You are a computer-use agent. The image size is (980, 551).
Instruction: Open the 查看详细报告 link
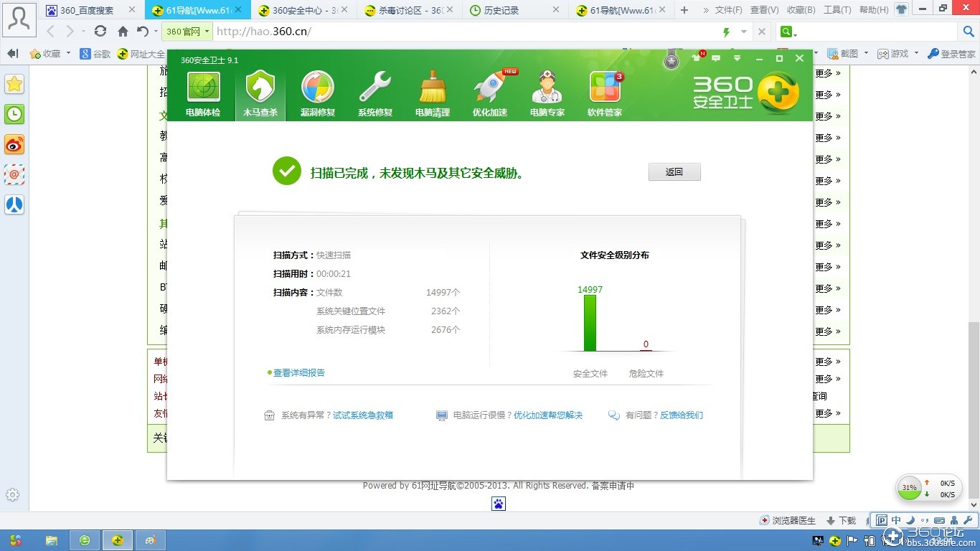pyautogui.click(x=299, y=373)
